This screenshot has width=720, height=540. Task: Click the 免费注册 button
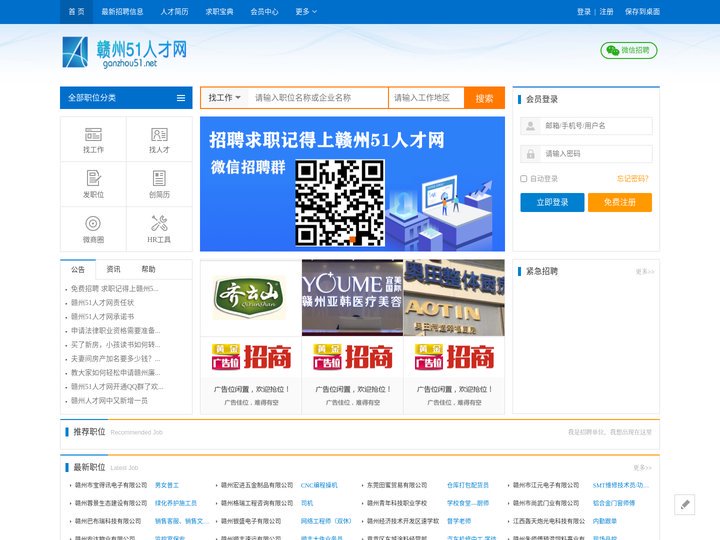[x=620, y=202]
